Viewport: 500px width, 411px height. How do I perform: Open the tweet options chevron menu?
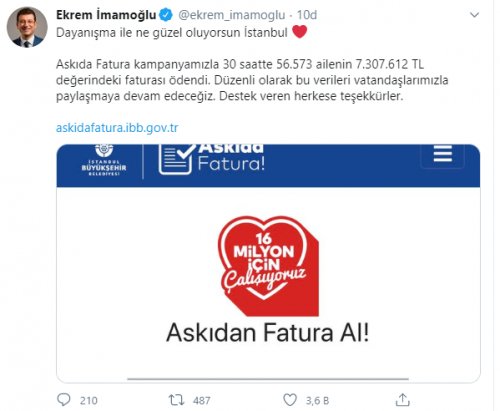(474, 15)
